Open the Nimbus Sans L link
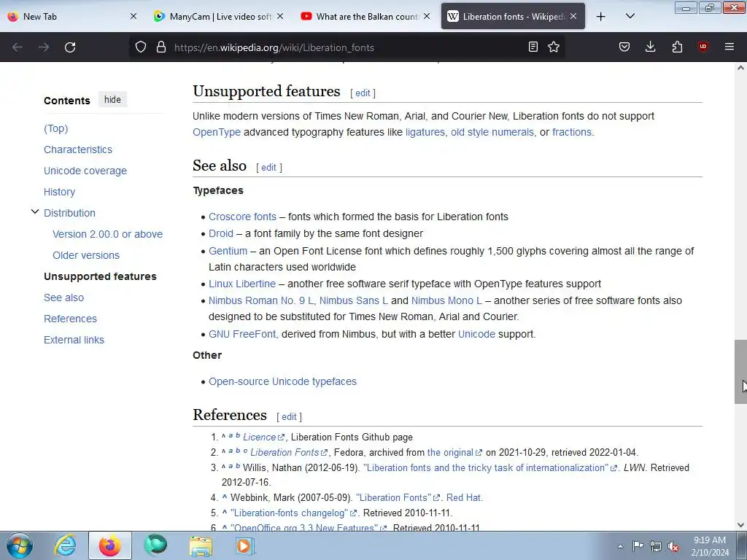This screenshot has width=747, height=560. (x=354, y=300)
